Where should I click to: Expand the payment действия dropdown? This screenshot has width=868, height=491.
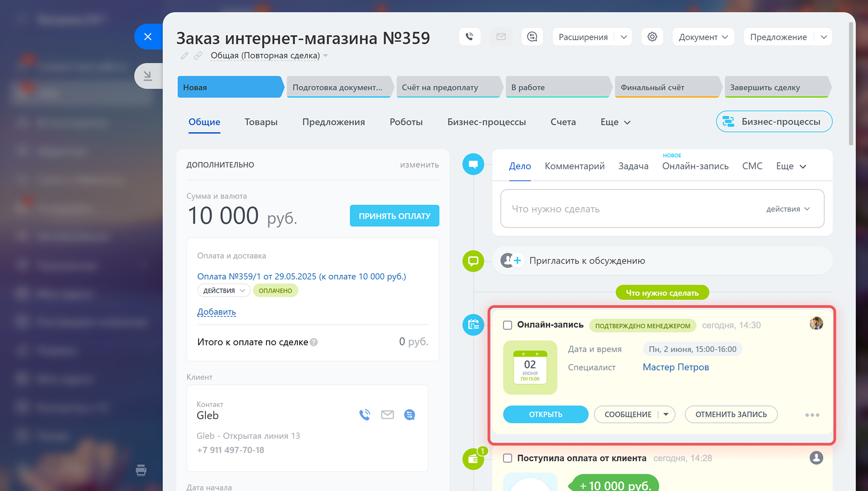click(224, 290)
